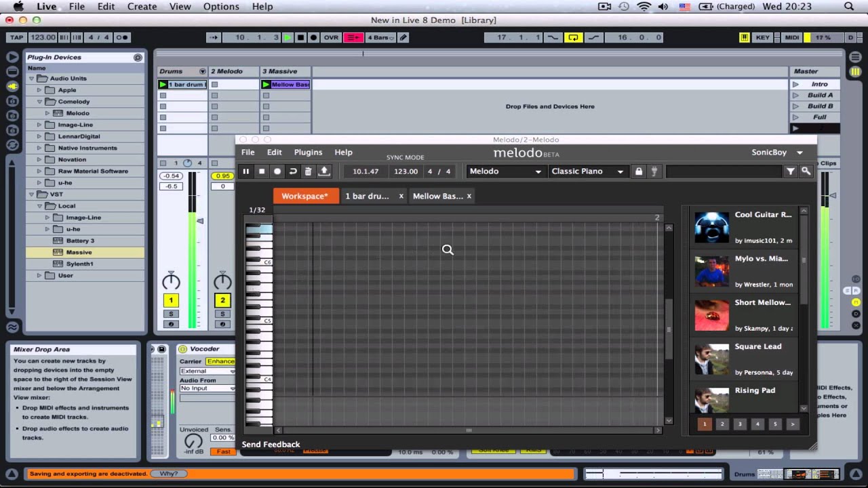Screen dimensions: 868x488
Task: Click the Why? button in status bar
Action: [x=169, y=474]
